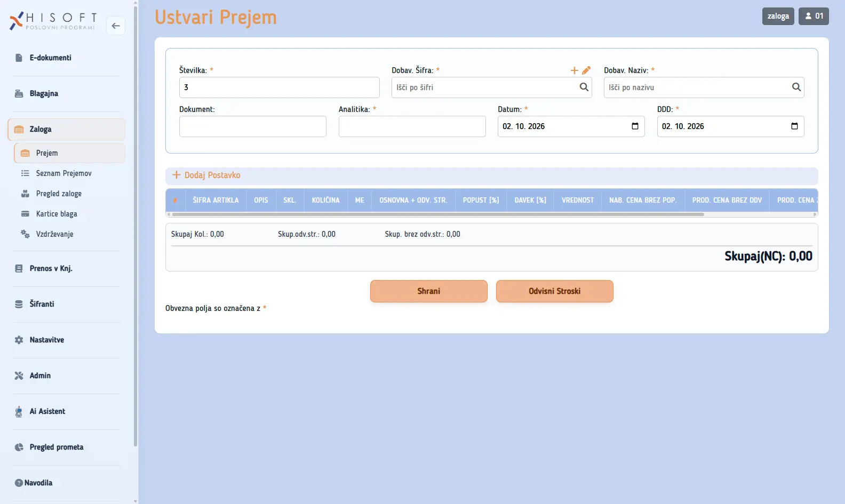Open Blagajna section
The height and width of the screenshot is (504, 845).
click(66, 93)
